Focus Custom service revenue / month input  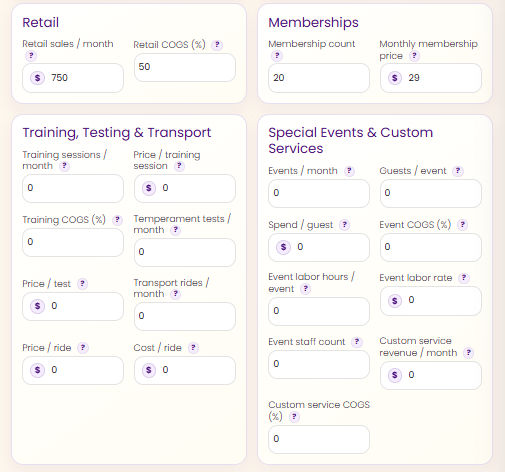(x=431, y=375)
